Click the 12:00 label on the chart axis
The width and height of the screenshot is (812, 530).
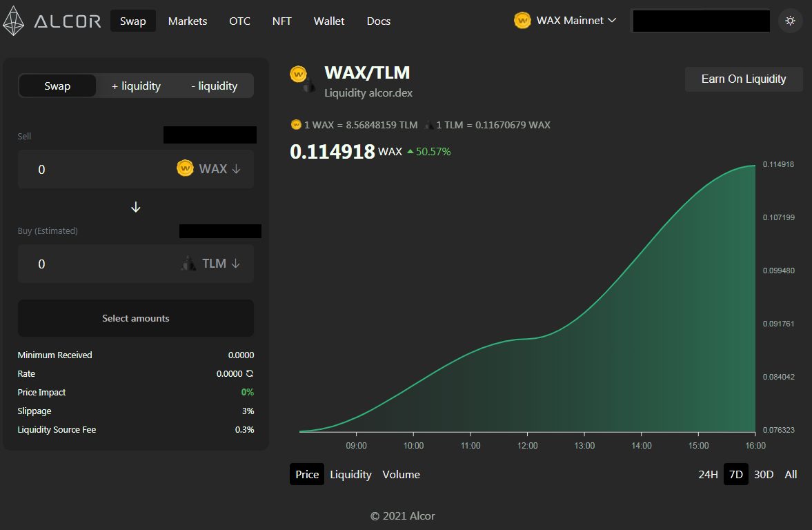[x=527, y=446]
